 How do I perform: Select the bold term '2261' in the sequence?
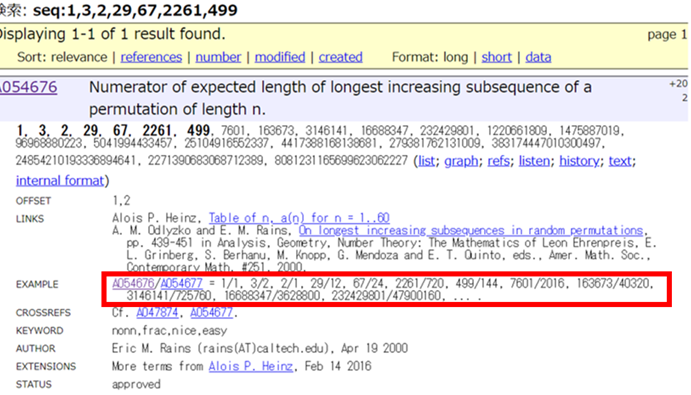point(156,130)
